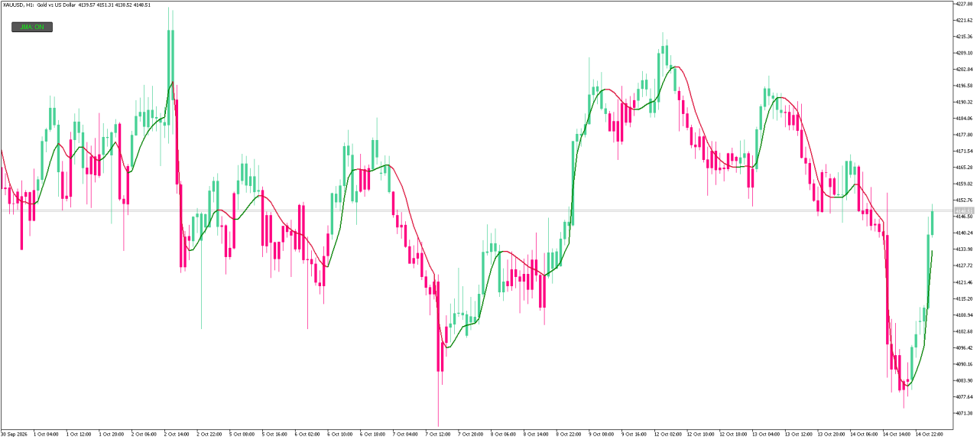Image resolution: width=980 pixels, height=440 pixels.
Task: Click the 9 Oct 08:00 time label
Action: point(602,434)
